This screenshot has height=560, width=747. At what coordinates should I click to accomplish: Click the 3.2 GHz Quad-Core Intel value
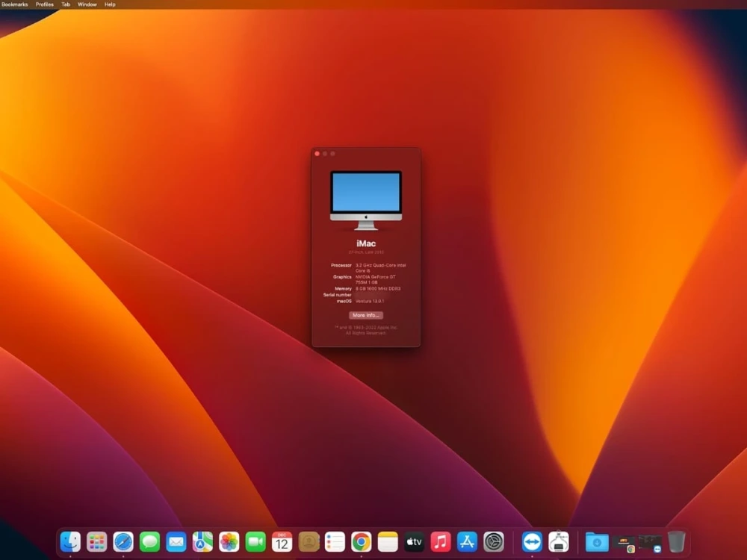(x=381, y=268)
